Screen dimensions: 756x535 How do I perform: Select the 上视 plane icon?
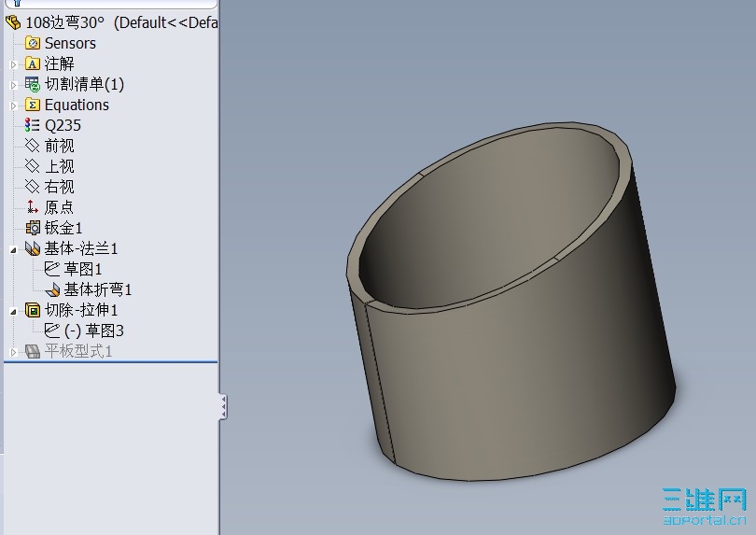pos(33,166)
